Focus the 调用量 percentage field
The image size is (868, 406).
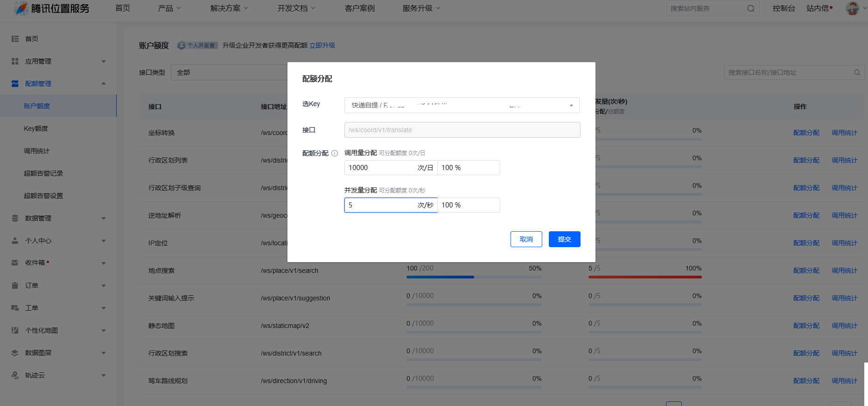(x=469, y=168)
